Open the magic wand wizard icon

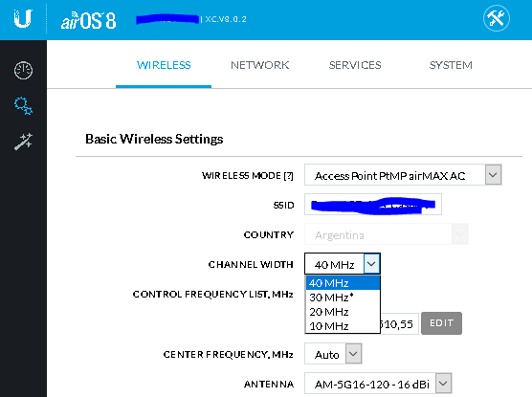point(23,142)
